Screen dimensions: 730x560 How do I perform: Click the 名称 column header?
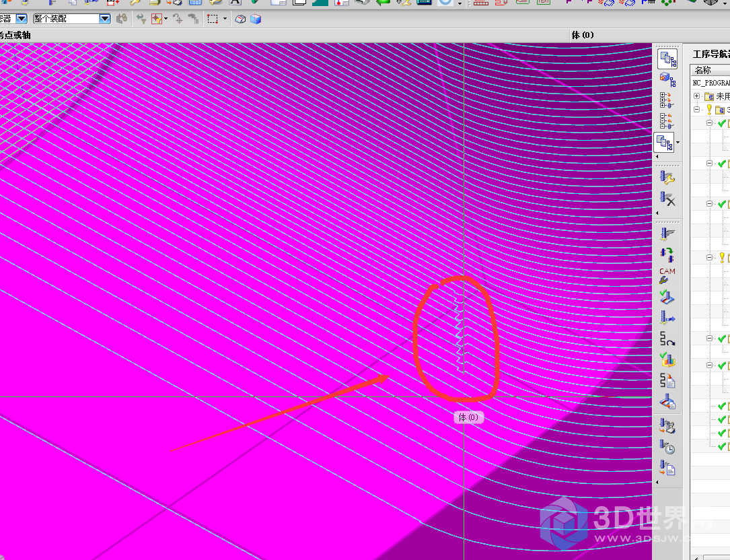point(703,70)
